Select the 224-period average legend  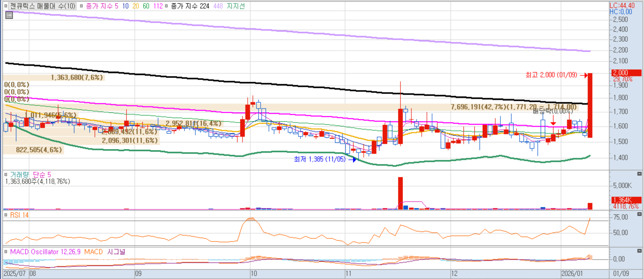click(x=190, y=6)
